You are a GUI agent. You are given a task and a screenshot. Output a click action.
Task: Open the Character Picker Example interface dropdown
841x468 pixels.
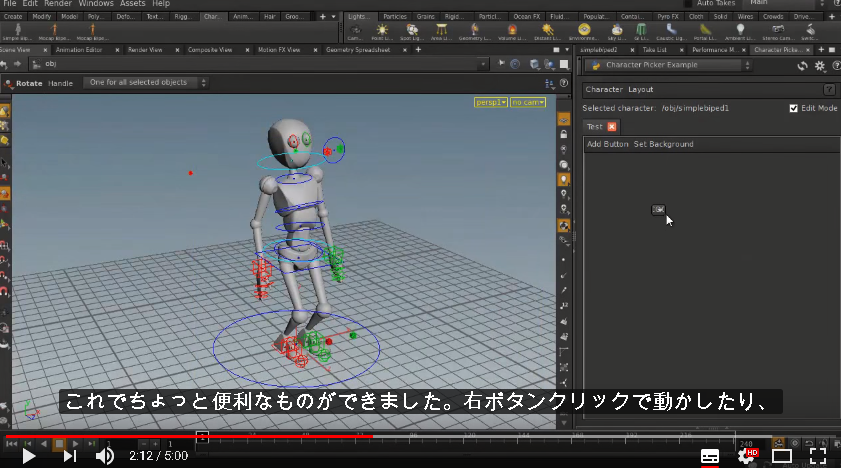669,65
